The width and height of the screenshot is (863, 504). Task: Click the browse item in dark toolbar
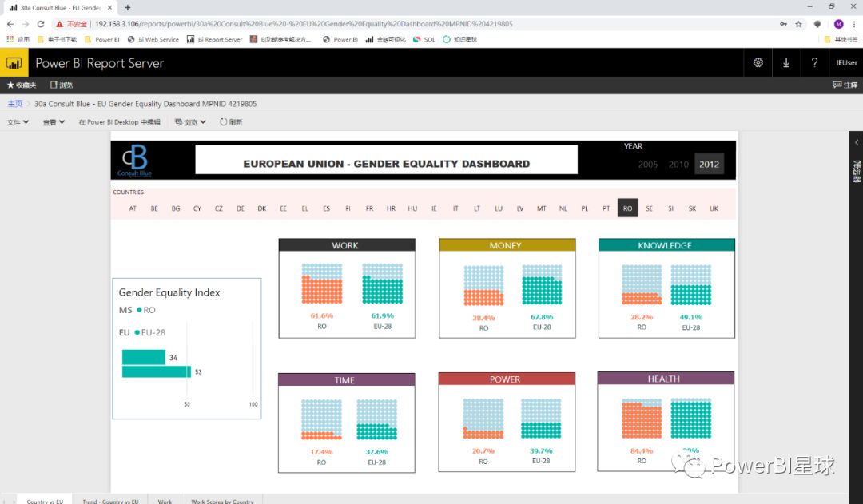click(x=61, y=85)
